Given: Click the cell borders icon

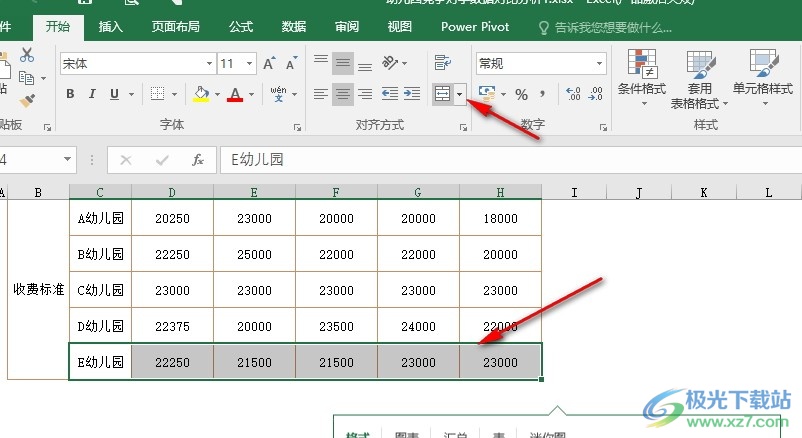Looking at the screenshot, I should point(158,94).
